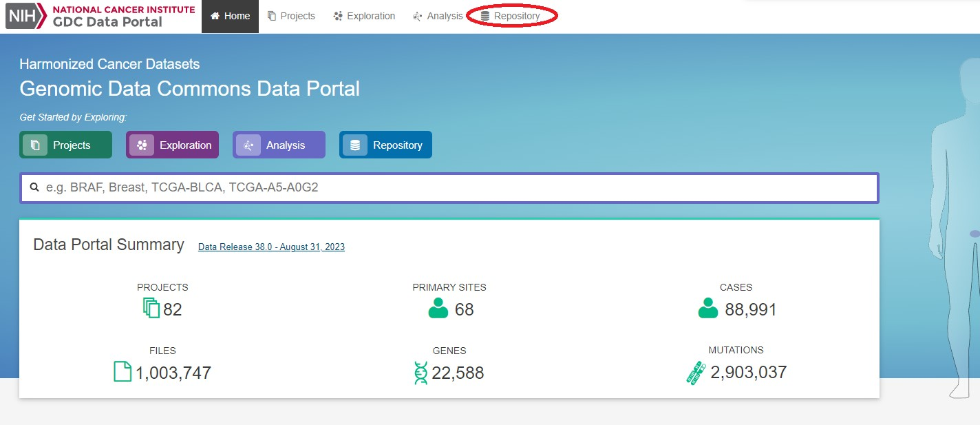Click the NIH National Cancer Institute logo
The height and width of the screenshot is (425, 980).
coord(100,17)
